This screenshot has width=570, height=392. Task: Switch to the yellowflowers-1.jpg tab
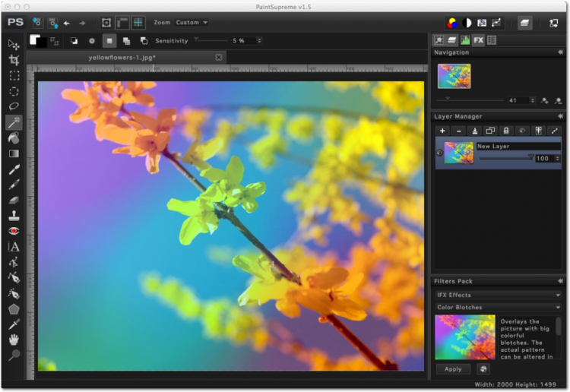click(x=122, y=57)
